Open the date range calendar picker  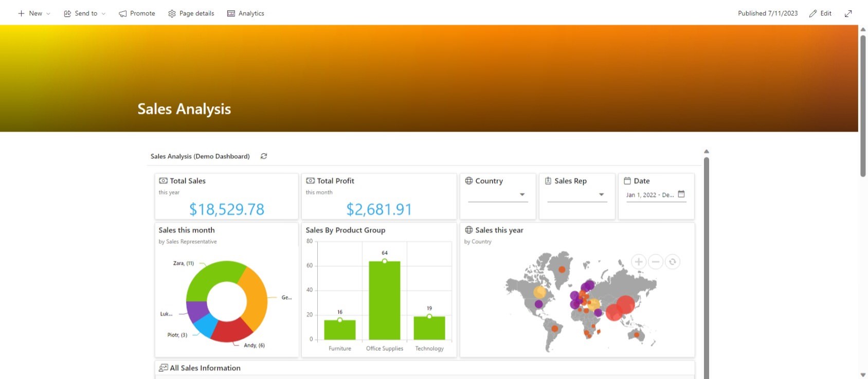coord(681,194)
